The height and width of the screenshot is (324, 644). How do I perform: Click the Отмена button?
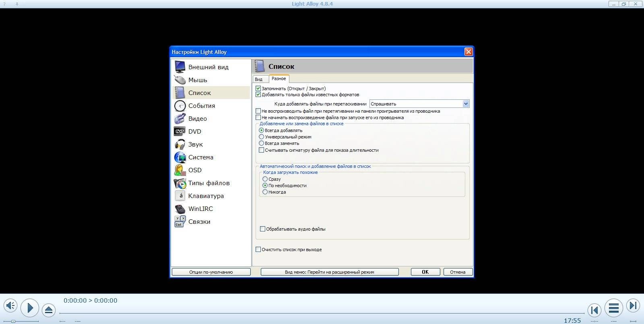[x=458, y=272]
